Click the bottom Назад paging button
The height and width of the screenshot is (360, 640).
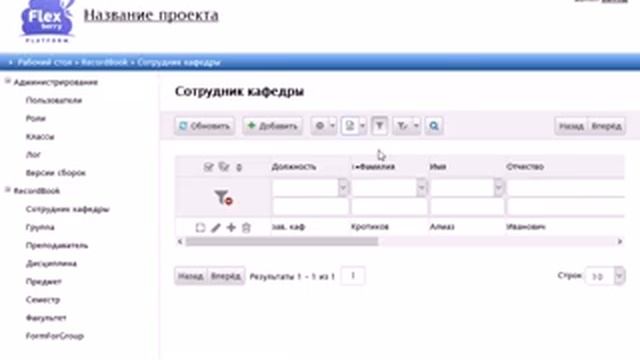pyautogui.click(x=191, y=276)
